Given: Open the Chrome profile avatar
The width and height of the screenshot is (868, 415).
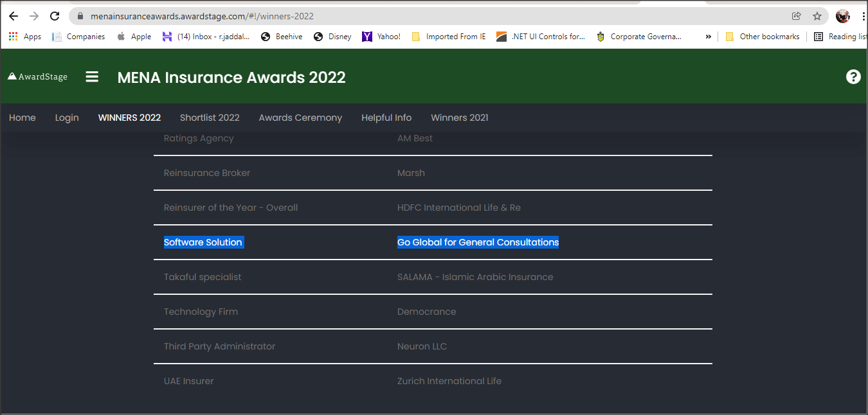Looking at the screenshot, I should 843,16.
